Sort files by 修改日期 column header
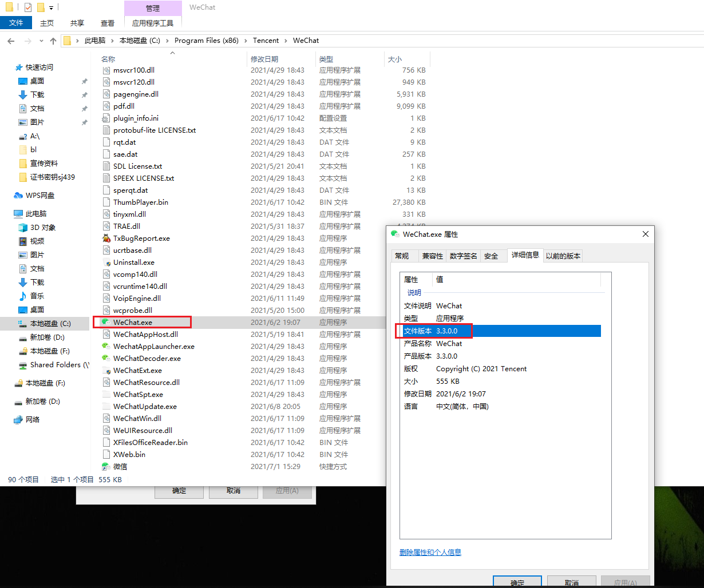Screen dimensions: 704x588 point(264,59)
